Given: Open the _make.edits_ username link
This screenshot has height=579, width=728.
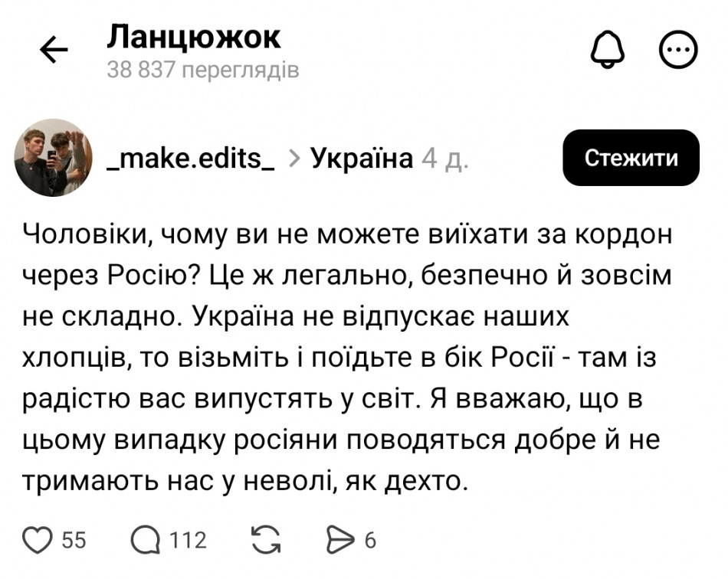Looking at the screenshot, I should tap(192, 159).
